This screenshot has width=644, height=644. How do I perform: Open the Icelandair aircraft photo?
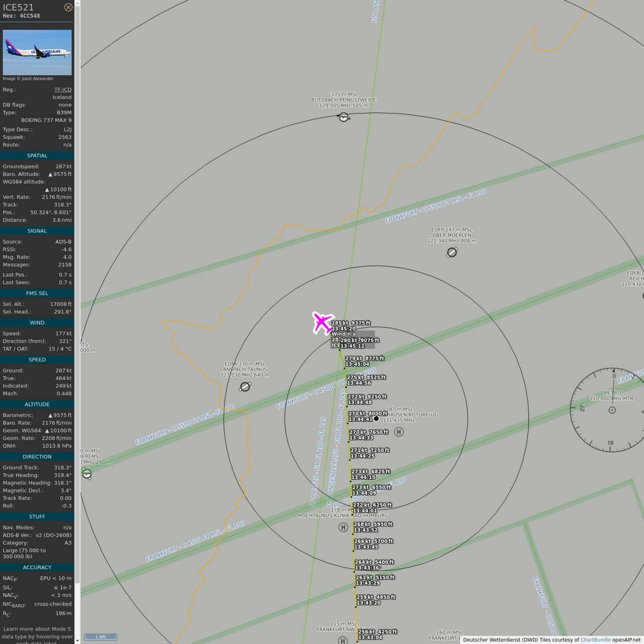[x=37, y=52]
